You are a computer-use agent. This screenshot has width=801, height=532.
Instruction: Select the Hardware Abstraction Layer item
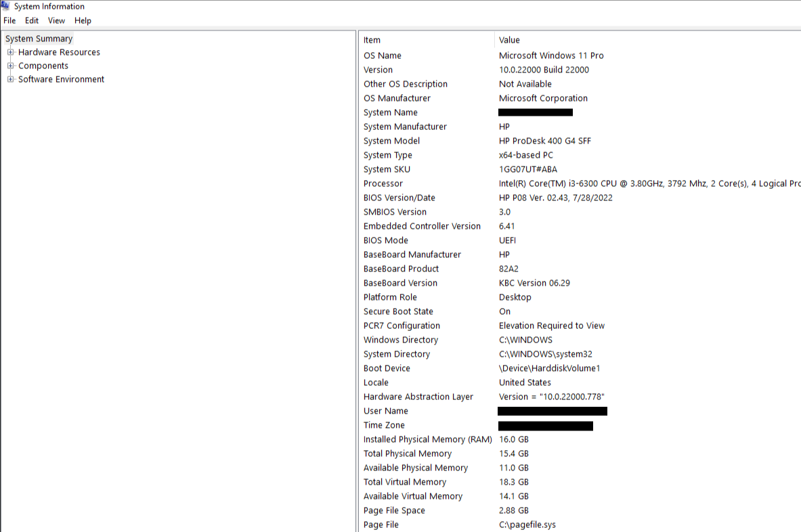pos(418,397)
